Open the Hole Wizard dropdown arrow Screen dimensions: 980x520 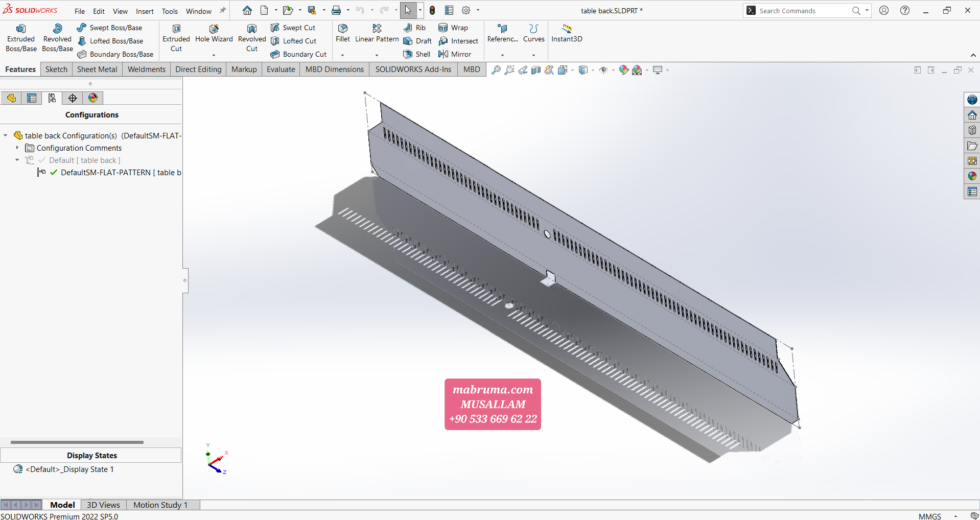pos(214,55)
